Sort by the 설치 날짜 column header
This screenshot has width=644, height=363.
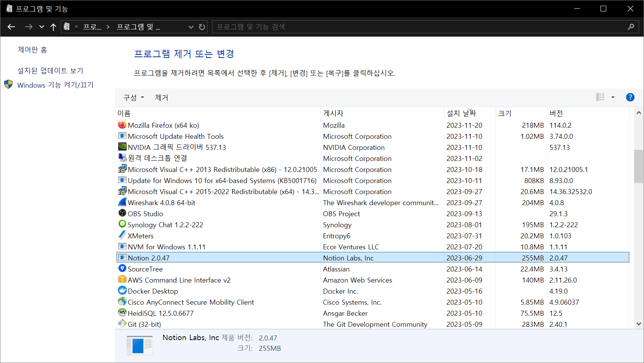[x=470, y=113]
